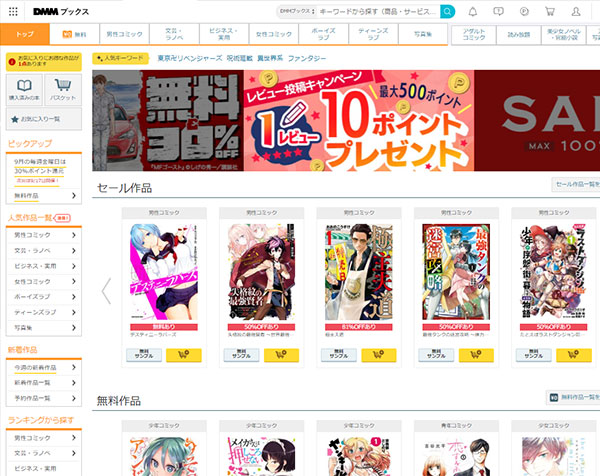Open free works list (無料作品一覧) link

pos(573,398)
